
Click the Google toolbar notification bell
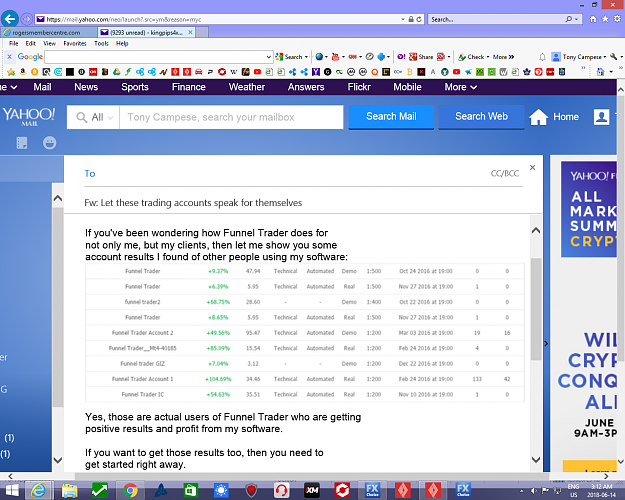click(x=542, y=57)
